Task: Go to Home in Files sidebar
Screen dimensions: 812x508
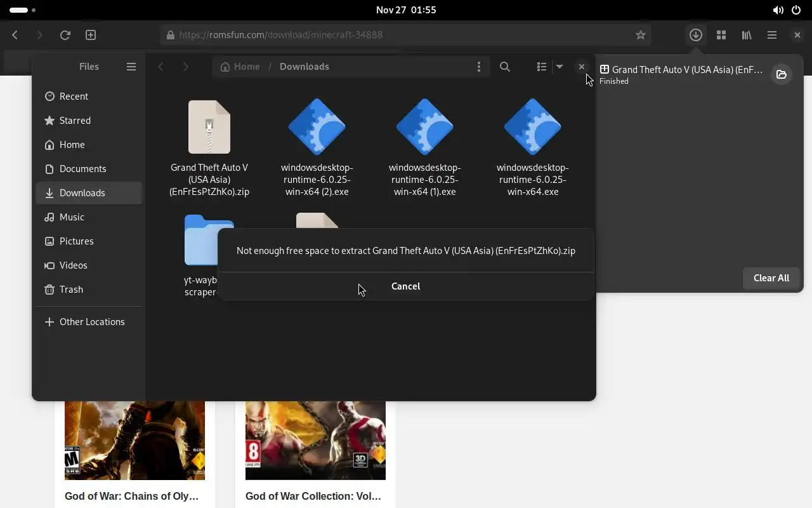Action: 89,145
